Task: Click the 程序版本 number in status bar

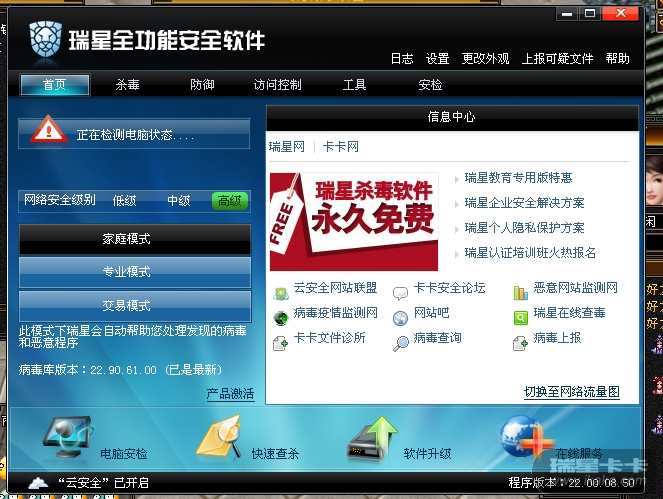Action: point(572,483)
